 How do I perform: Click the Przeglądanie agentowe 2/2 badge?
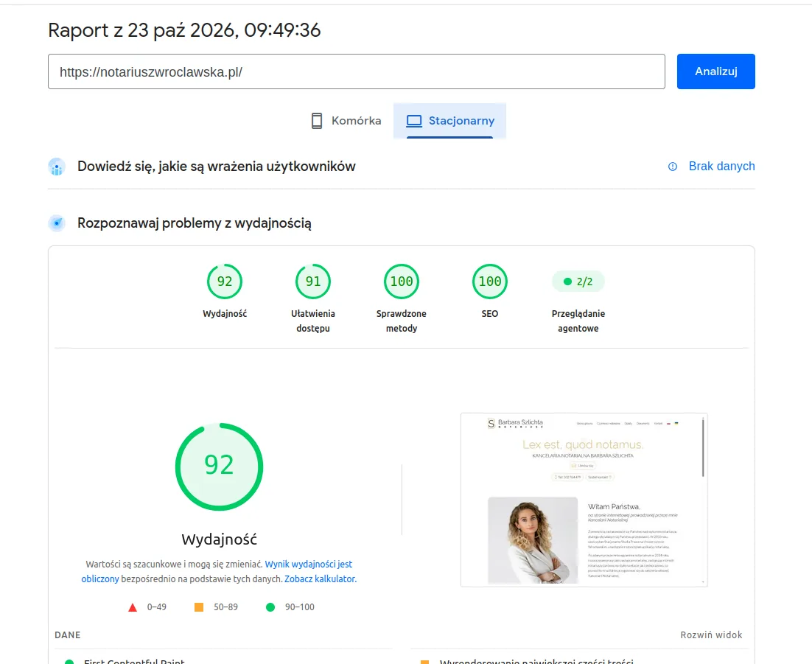[x=578, y=282]
